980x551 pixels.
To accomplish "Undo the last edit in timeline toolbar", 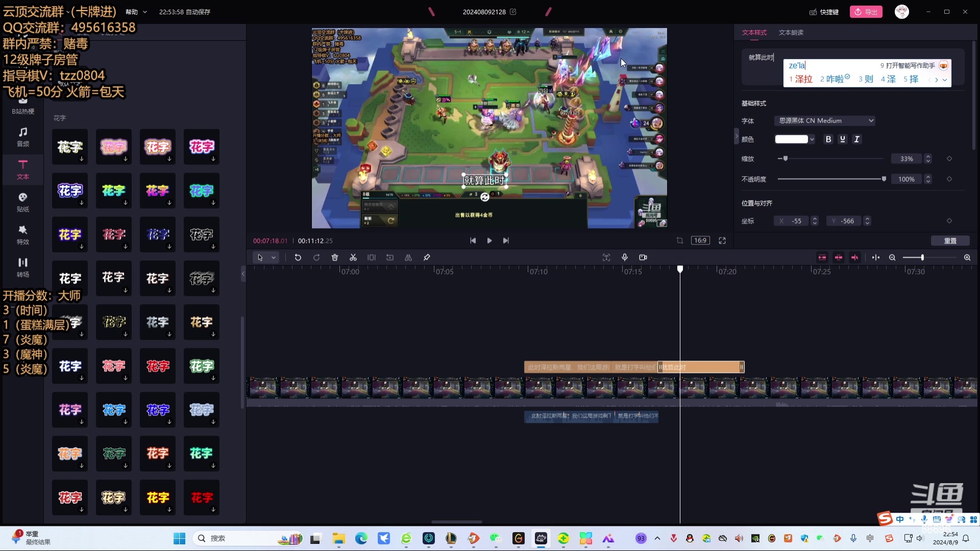I will pyautogui.click(x=298, y=258).
